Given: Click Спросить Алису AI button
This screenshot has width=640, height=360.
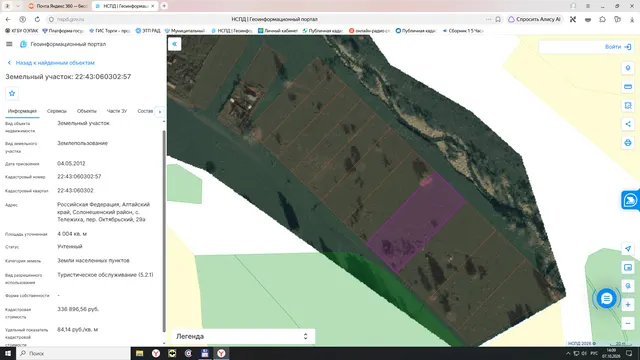Looking at the screenshot, I should click(x=534, y=19).
